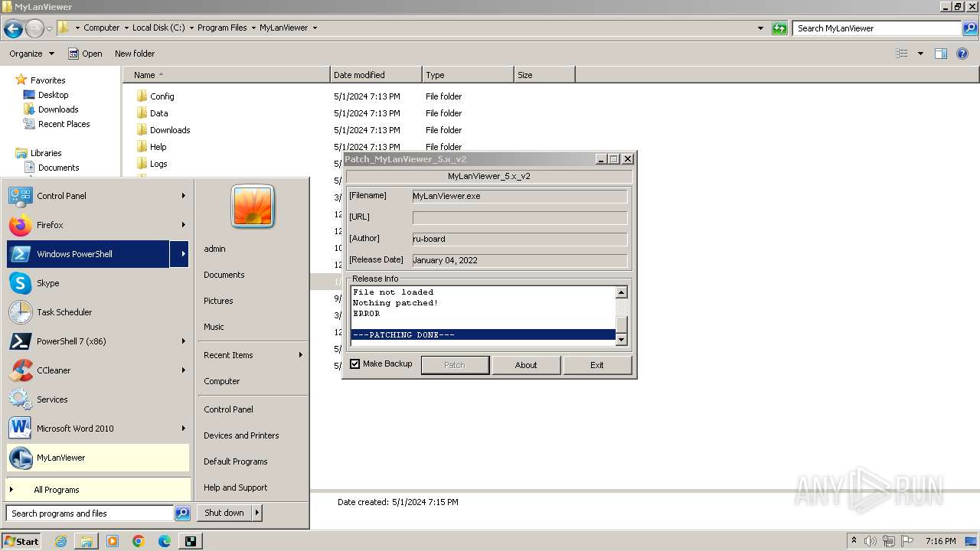Launch Microsoft Edge from taskbar
The width and height of the screenshot is (980, 551).
pyautogui.click(x=165, y=541)
